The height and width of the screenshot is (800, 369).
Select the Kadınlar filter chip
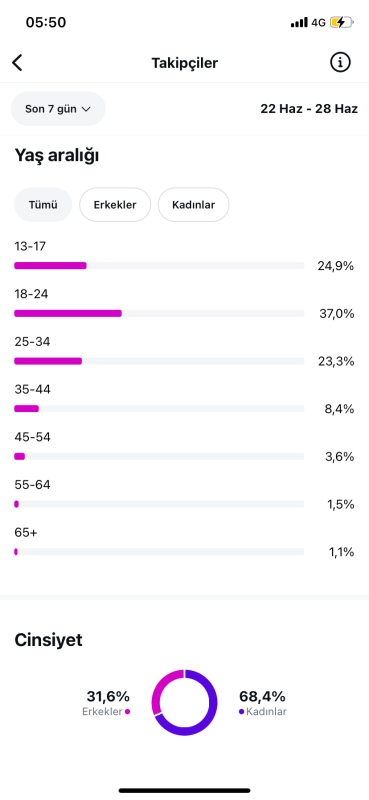tap(193, 205)
